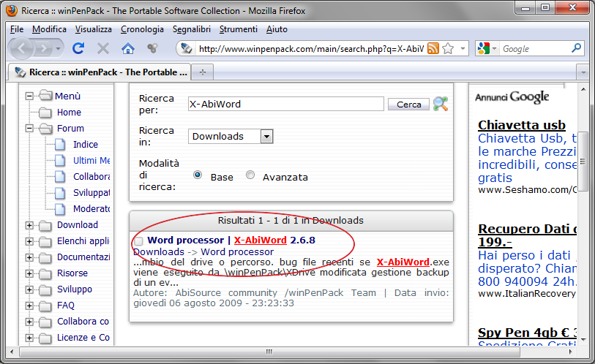Image resolution: width=595 pixels, height=364 pixels.
Task: Click the horizontal scrollbar thumb
Action: point(269,352)
